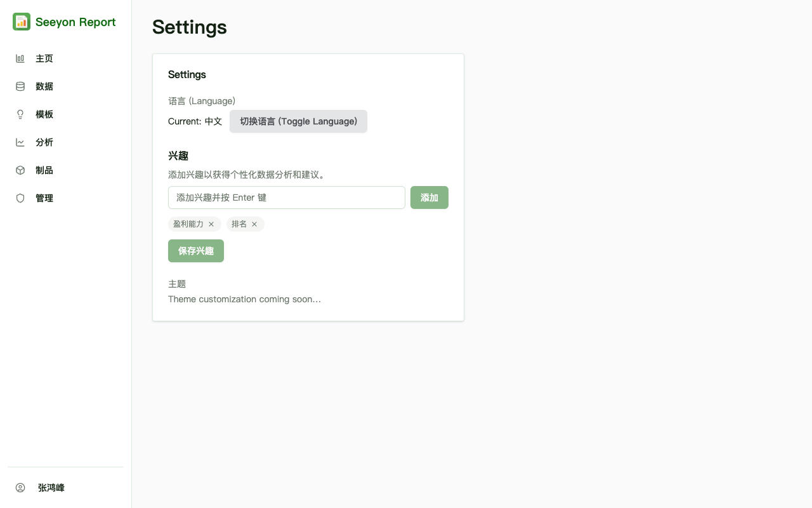The width and height of the screenshot is (812, 508).
Task: Click the 添加兴趣以获得个性化数据分析和建议 description
Action: (248, 175)
